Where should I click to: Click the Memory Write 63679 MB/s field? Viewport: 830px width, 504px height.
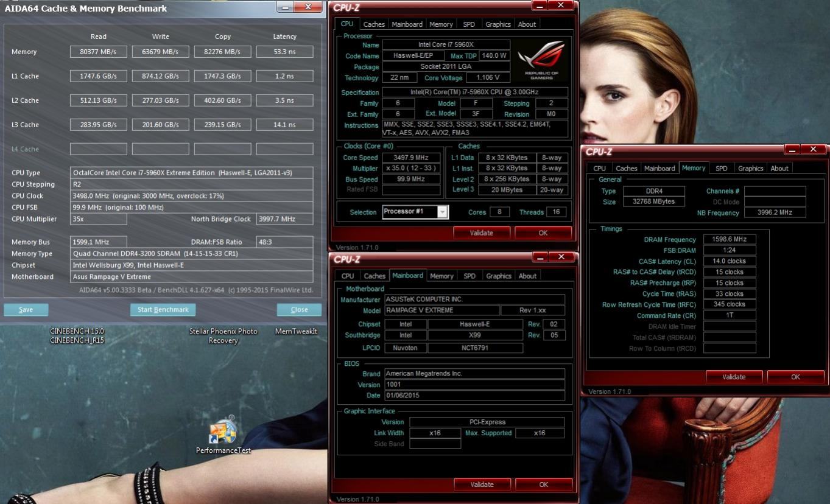coord(161,52)
